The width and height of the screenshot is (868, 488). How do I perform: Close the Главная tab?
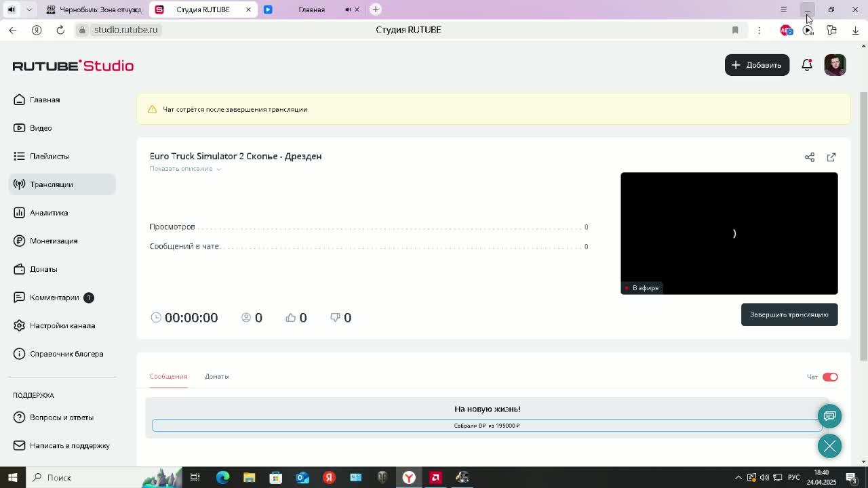point(357,9)
